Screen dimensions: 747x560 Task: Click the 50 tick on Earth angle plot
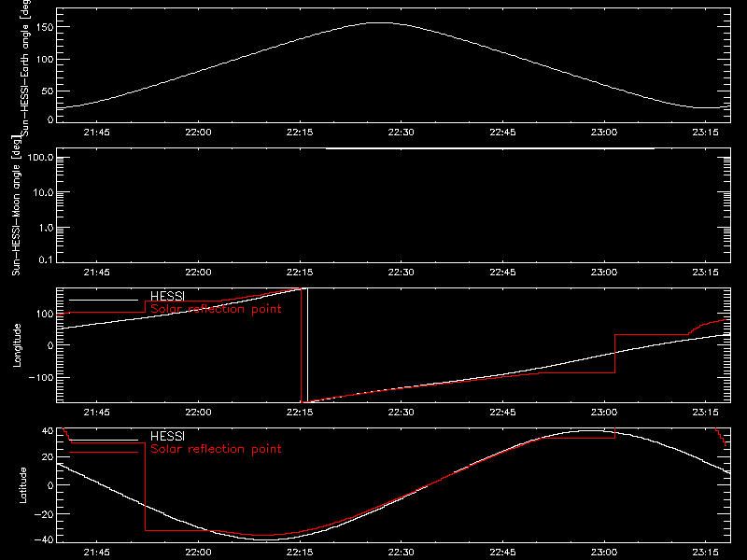coord(48,91)
